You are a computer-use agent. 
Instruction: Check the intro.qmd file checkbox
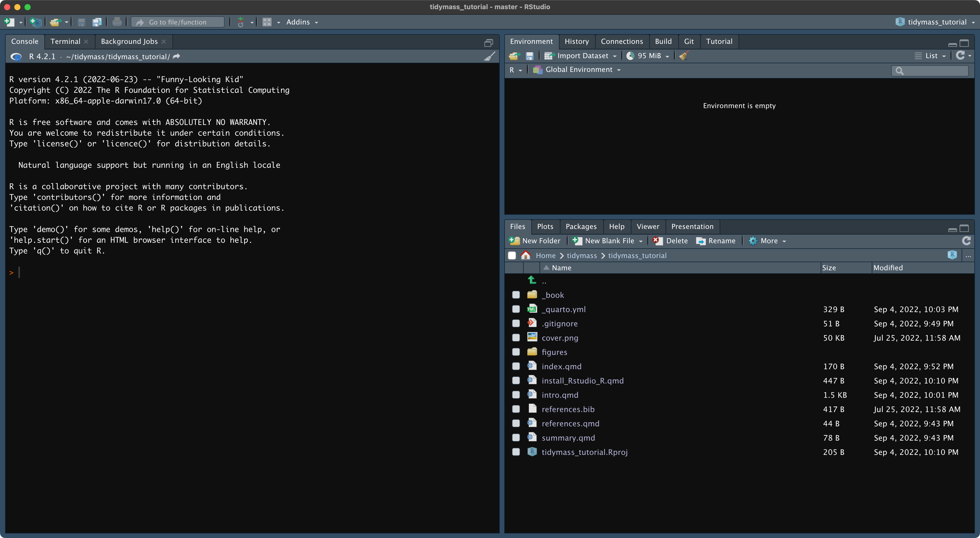(x=516, y=395)
